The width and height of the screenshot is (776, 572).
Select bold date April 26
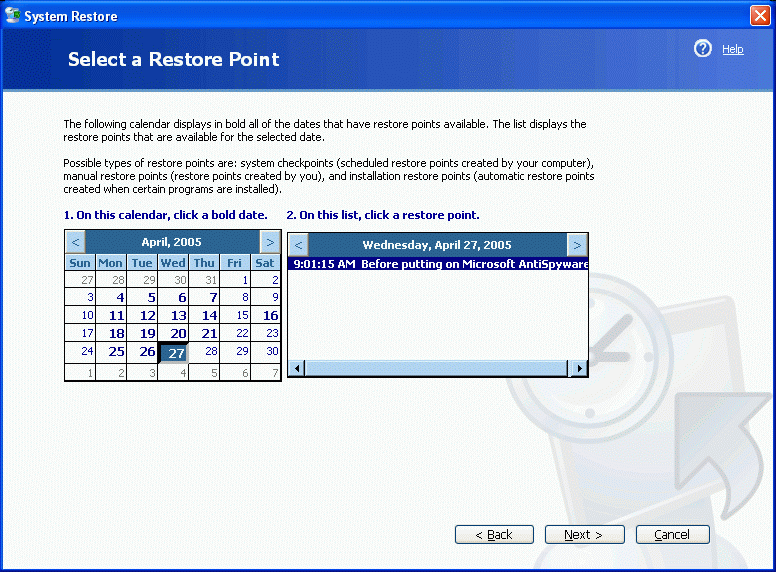[x=143, y=352]
